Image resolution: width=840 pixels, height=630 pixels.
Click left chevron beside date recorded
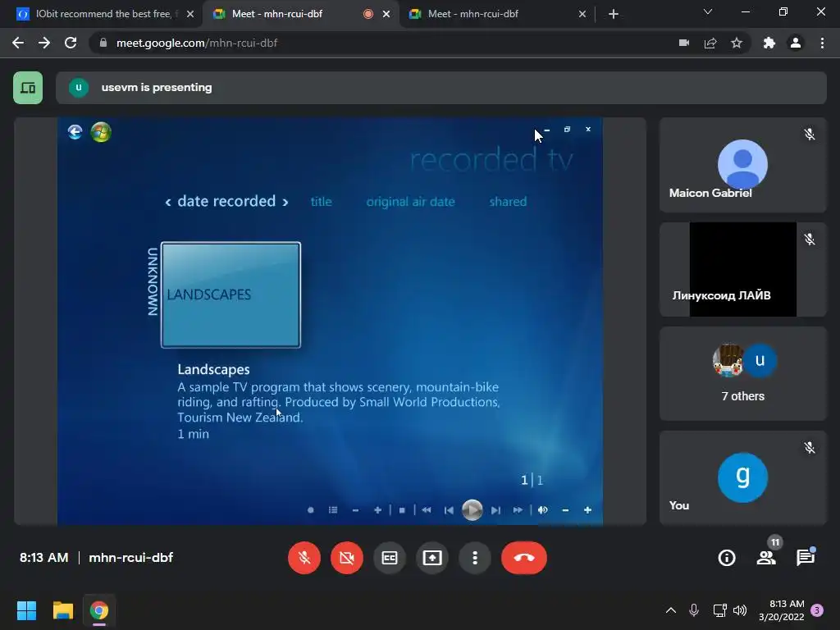(168, 202)
